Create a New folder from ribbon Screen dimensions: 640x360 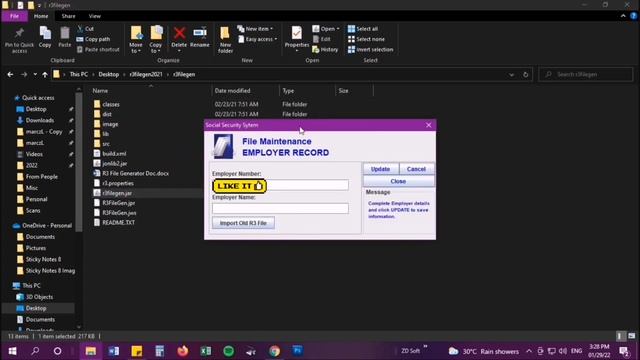pyautogui.click(x=225, y=40)
